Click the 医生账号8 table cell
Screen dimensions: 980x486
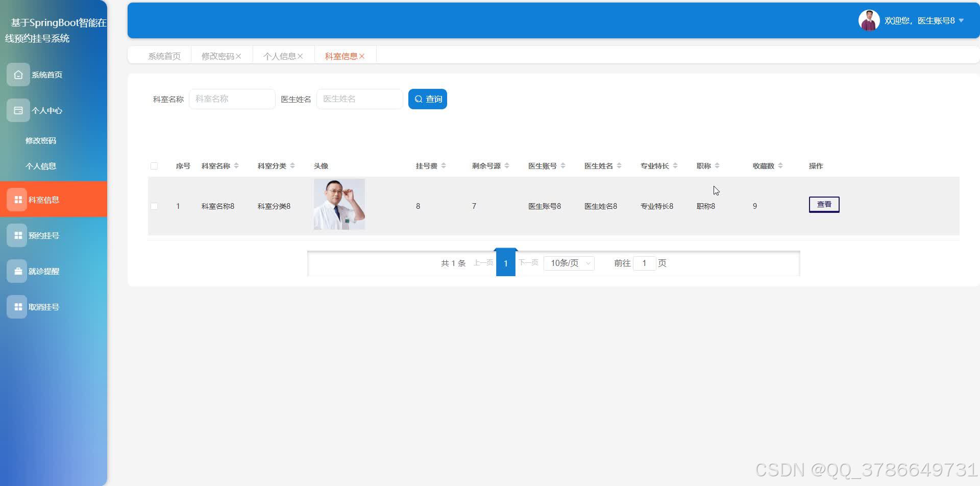(x=545, y=206)
